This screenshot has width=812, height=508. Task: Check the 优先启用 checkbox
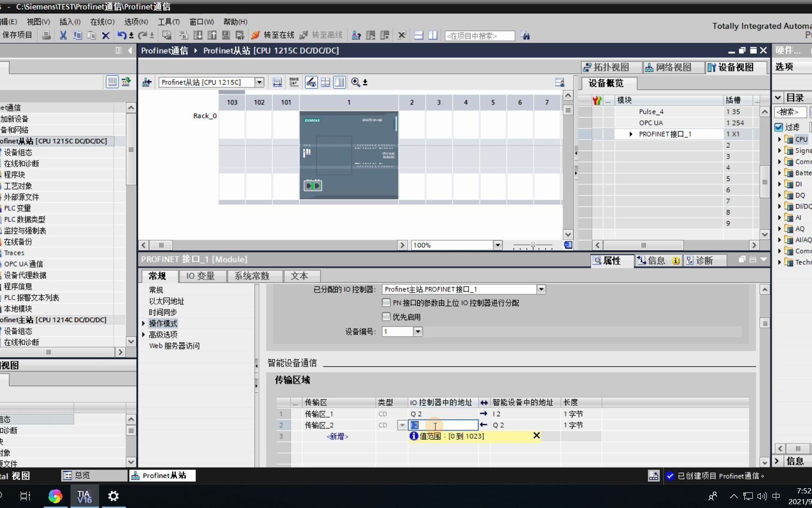point(386,317)
